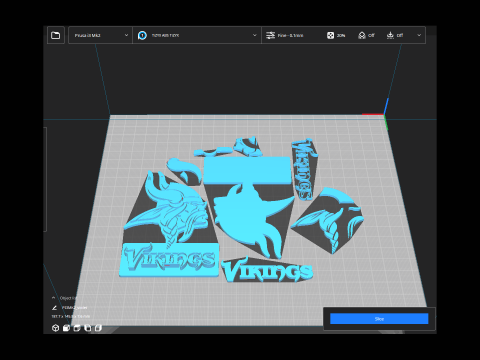
Task: Click the pencil icon to rename job
Action: (x=54, y=307)
